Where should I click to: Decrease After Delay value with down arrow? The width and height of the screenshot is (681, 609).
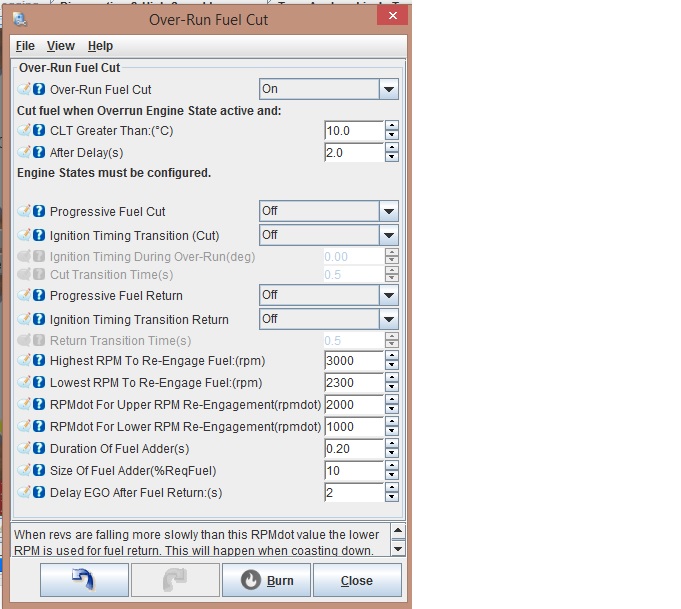(392, 158)
